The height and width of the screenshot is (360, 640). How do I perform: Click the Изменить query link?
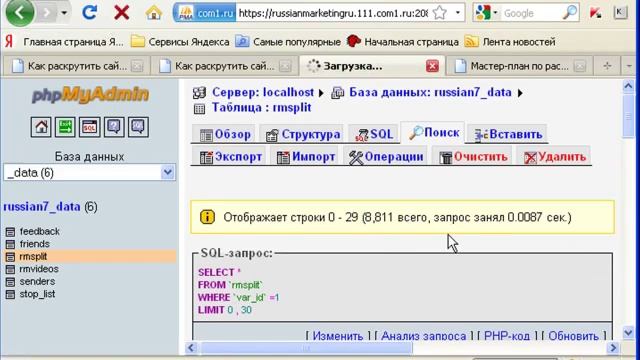point(338,336)
